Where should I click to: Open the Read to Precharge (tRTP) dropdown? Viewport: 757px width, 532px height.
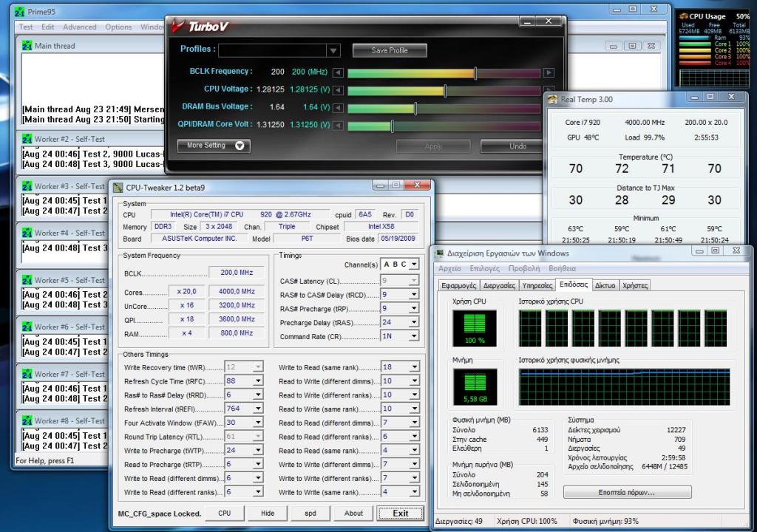tap(258, 464)
